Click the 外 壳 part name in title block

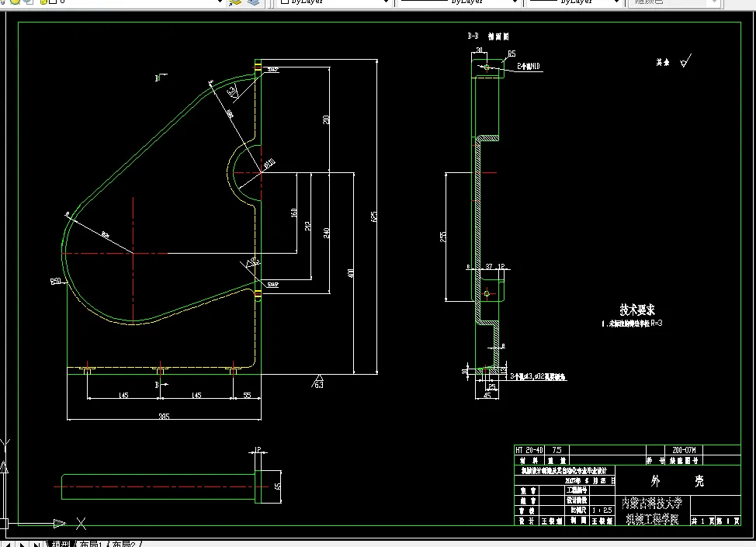(x=677, y=480)
